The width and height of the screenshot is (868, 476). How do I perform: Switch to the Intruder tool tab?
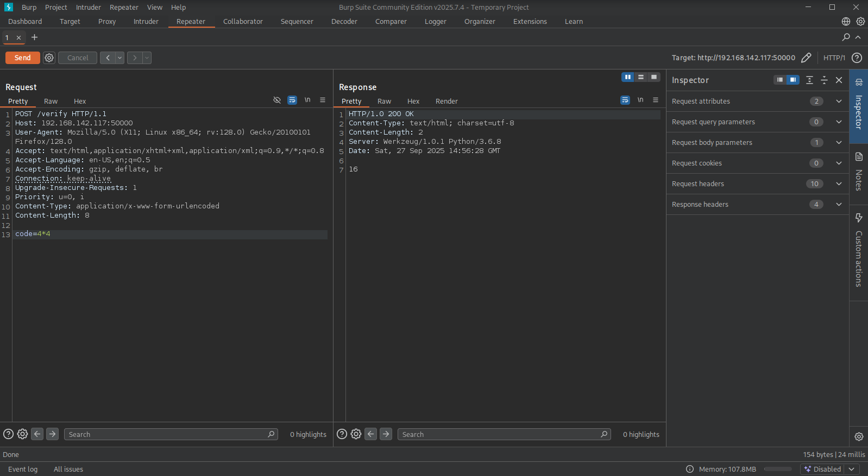coord(146,22)
